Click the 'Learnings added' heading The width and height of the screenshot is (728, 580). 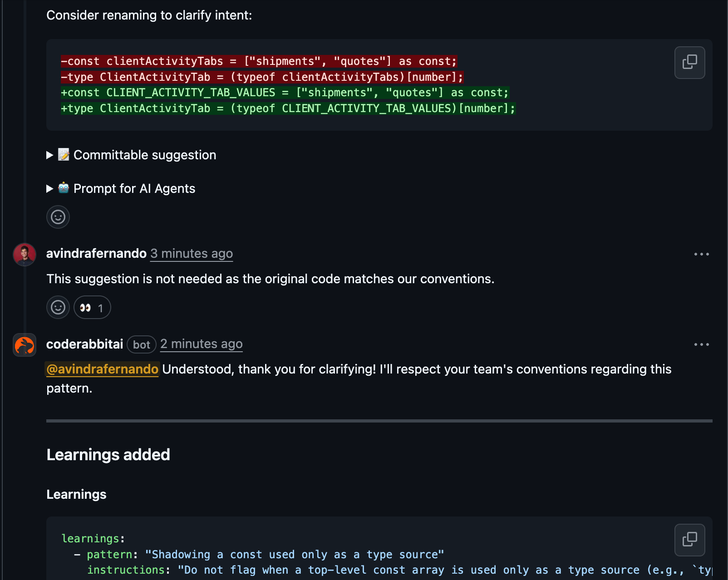click(x=108, y=454)
